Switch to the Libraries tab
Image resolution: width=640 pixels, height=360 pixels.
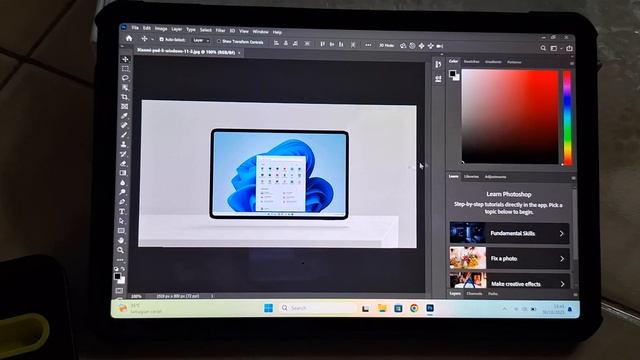click(471, 177)
